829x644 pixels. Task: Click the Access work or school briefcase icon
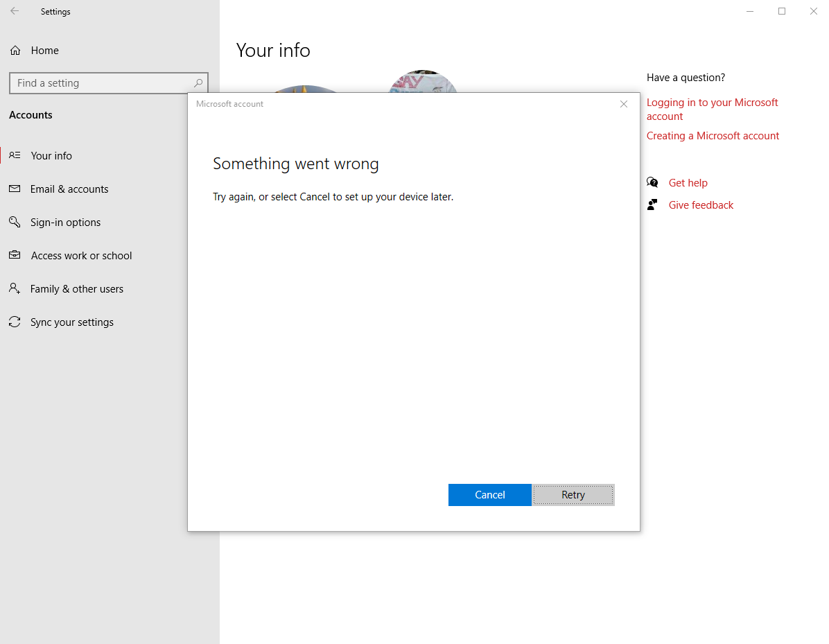coord(15,255)
